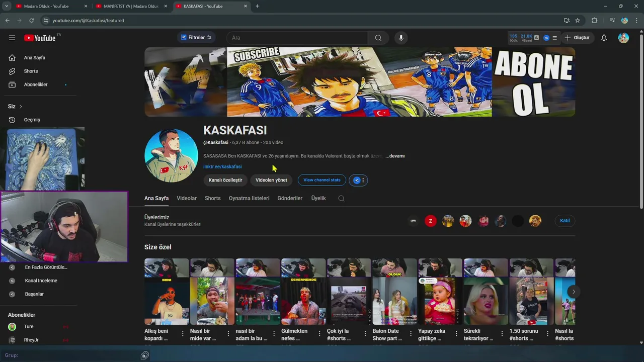Open the YouTube hamburger guide menu
This screenshot has width=644, height=362.
pyautogui.click(x=12, y=38)
